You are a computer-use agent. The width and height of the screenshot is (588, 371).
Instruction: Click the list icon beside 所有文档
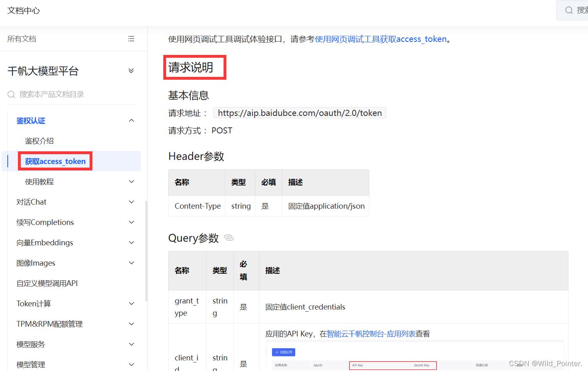tap(131, 39)
